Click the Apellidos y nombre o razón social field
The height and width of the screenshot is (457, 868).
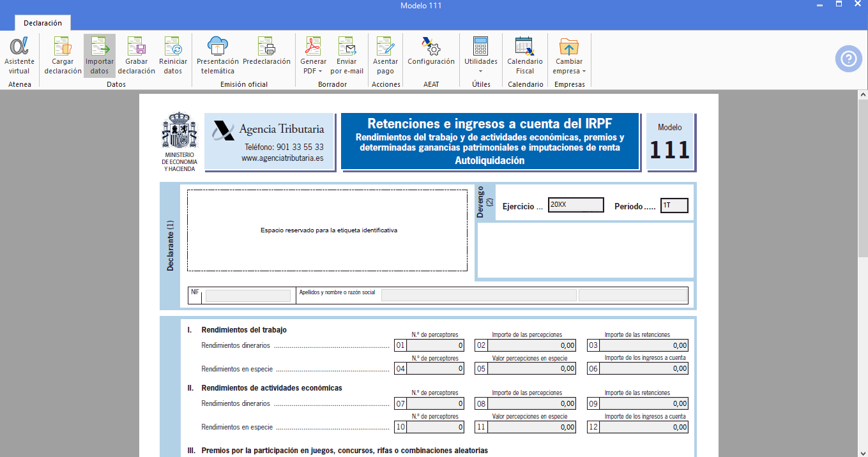tap(479, 295)
